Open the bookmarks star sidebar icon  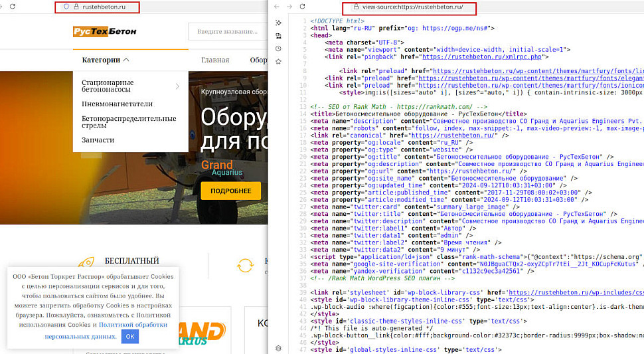tap(278, 62)
